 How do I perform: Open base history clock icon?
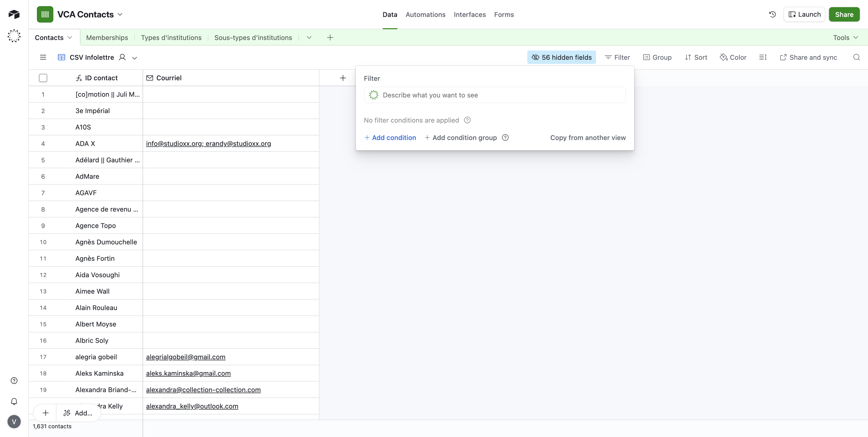point(772,15)
